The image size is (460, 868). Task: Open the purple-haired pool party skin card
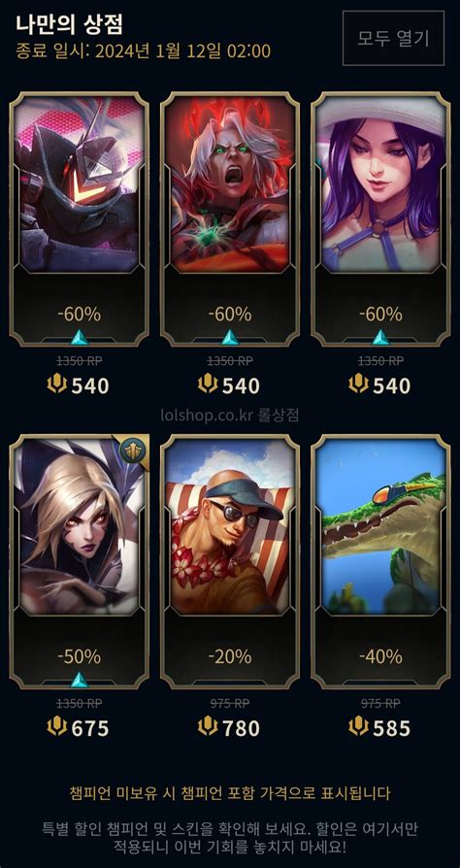380,219
